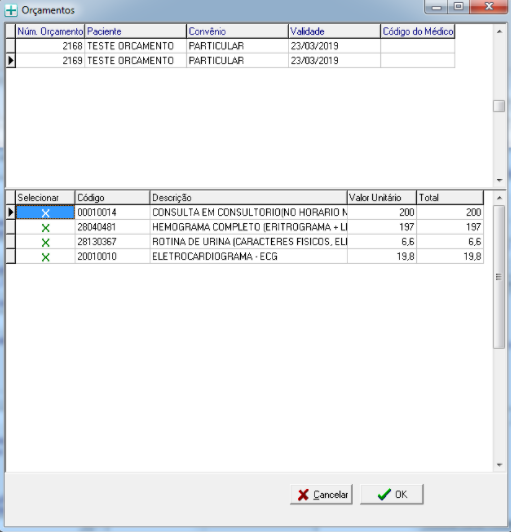511x532 pixels.
Task: Toggle selection mark for code 20010010
Action: coord(45,257)
